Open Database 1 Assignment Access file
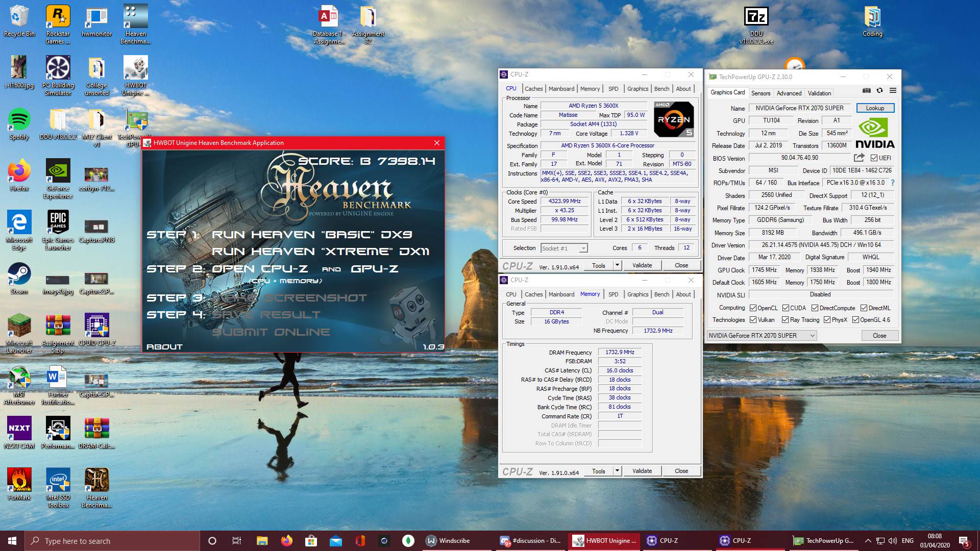This screenshot has width=980, height=551. coord(329,24)
